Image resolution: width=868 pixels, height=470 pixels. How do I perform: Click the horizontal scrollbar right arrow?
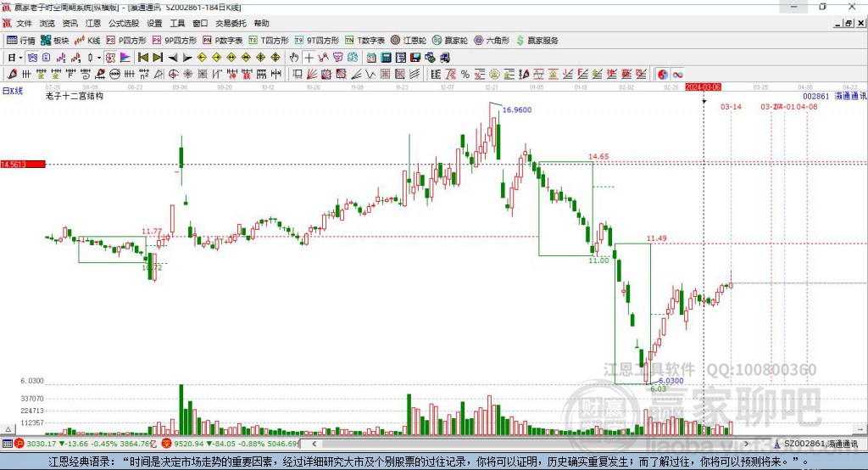coord(746,444)
